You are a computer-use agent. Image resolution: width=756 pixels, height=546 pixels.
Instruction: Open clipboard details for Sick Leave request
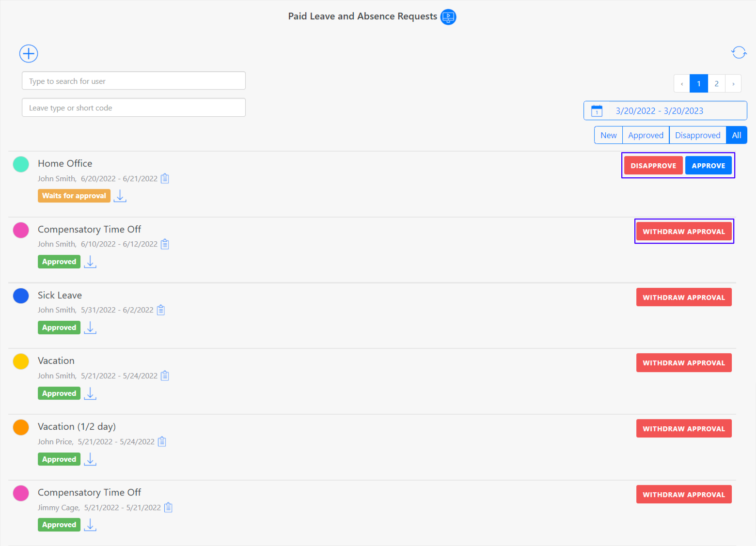(161, 310)
